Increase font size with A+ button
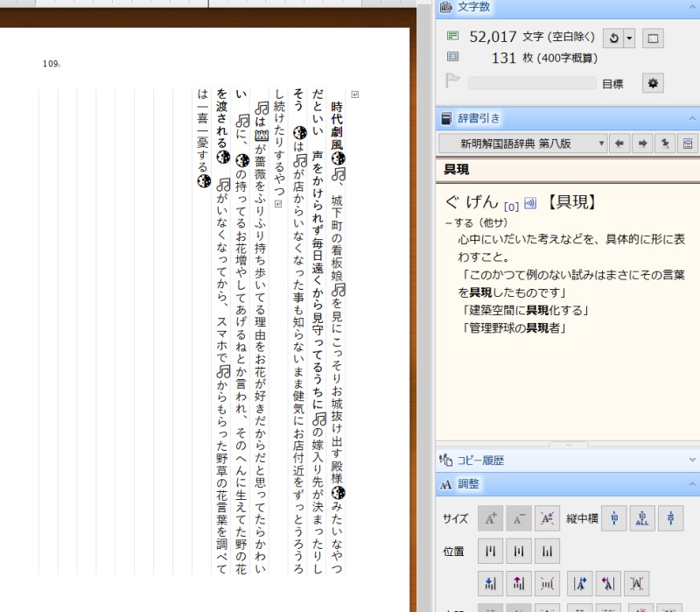Image resolution: width=700 pixels, height=612 pixels. (x=490, y=518)
